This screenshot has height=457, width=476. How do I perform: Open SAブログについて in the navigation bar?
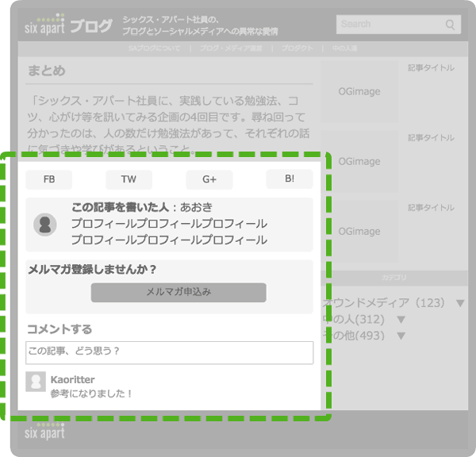(154, 48)
